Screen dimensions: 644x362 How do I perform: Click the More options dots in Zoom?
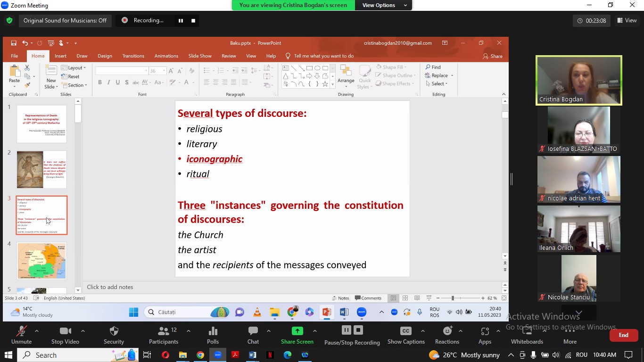pyautogui.click(x=570, y=331)
